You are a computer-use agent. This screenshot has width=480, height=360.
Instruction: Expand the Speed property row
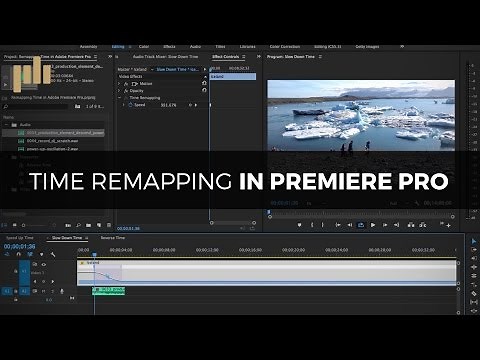[123, 105]
